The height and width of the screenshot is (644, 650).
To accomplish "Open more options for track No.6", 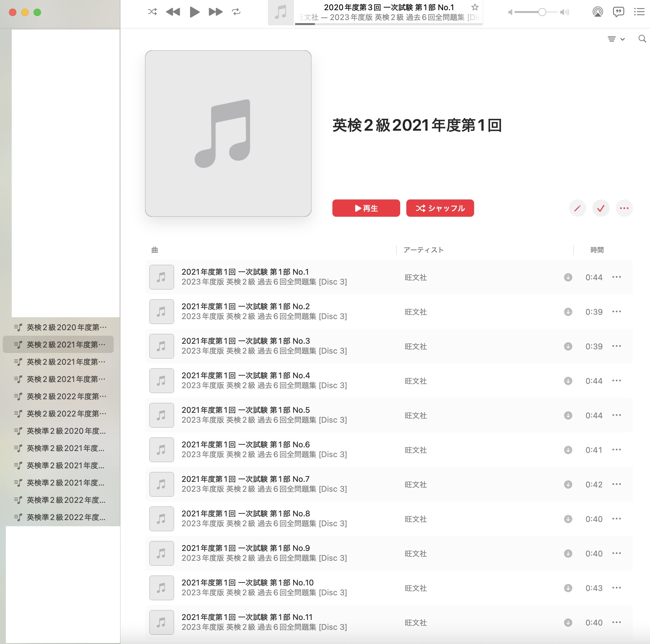I will (x=616, y=449).
